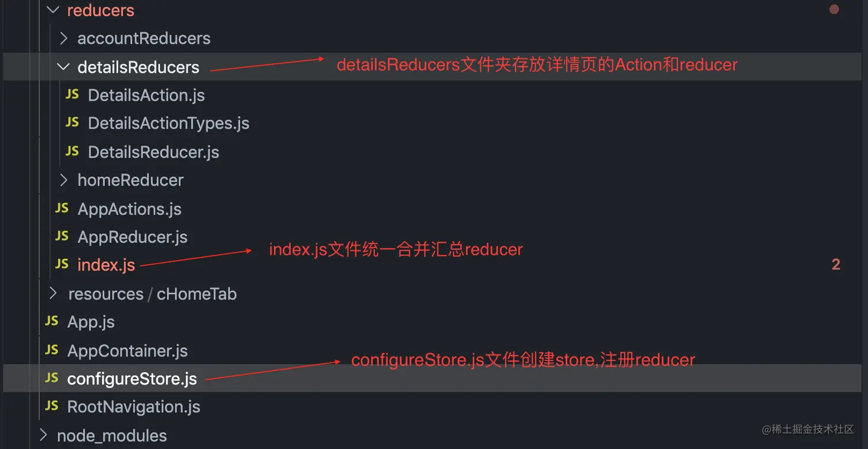Open the DetailsReducer.js file name
The height and width of the screenshot is (449, 868).
153,152
